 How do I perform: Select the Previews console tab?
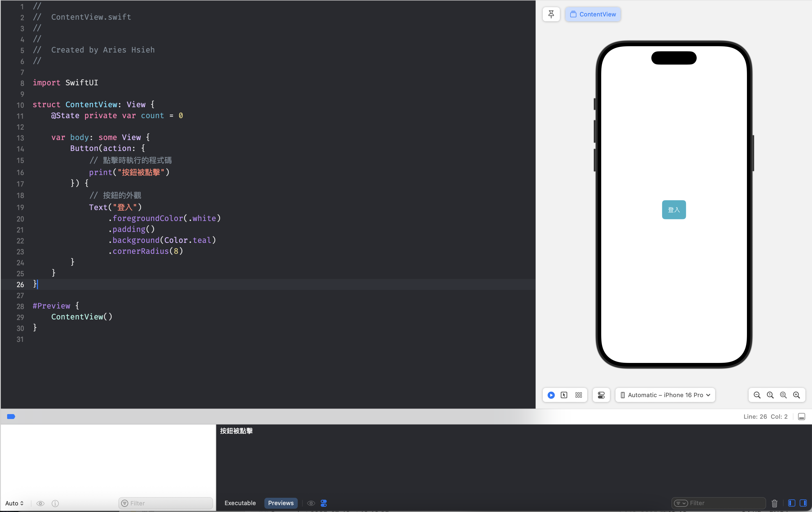[281, 503]
